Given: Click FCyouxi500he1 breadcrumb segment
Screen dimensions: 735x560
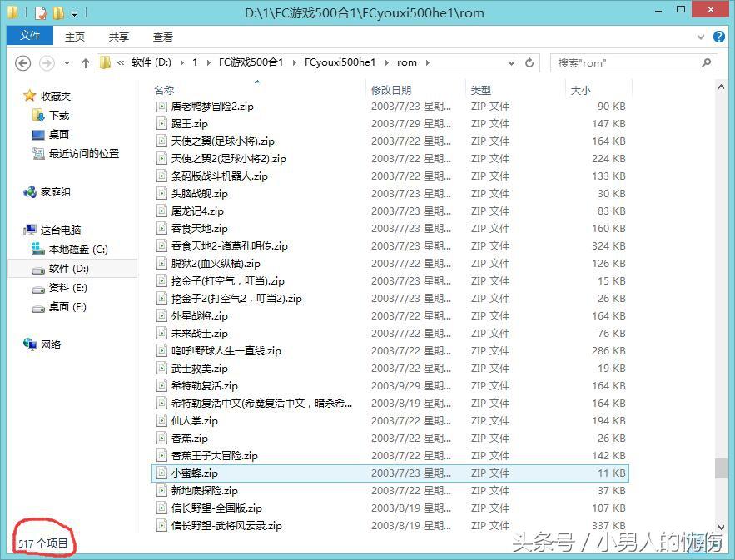Looking at the screenshot, I should click(340, 62).
